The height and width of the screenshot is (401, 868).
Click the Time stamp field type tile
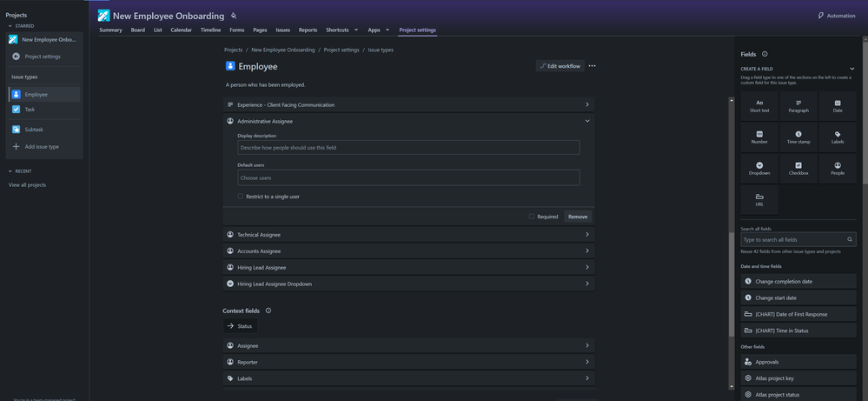pos(798,137)
